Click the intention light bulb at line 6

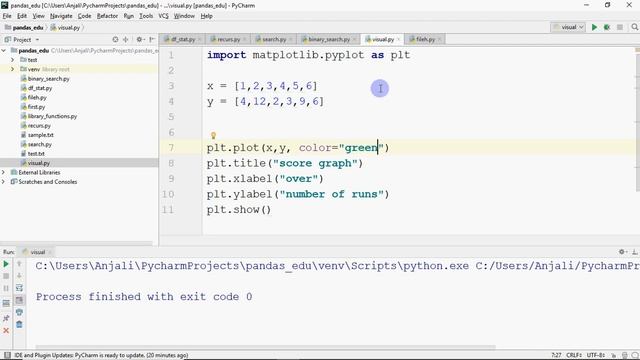[x=213, y=135]
